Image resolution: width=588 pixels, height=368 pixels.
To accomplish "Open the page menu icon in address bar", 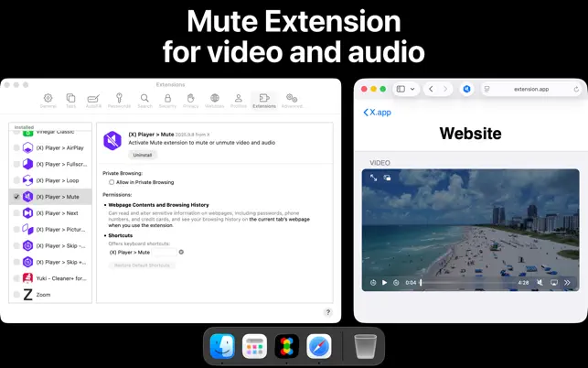I will 487,89.
